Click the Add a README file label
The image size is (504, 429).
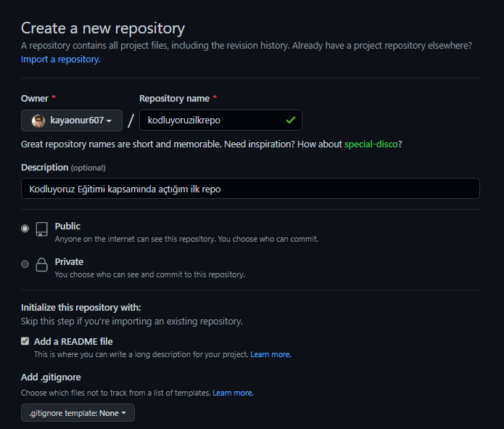73,341
